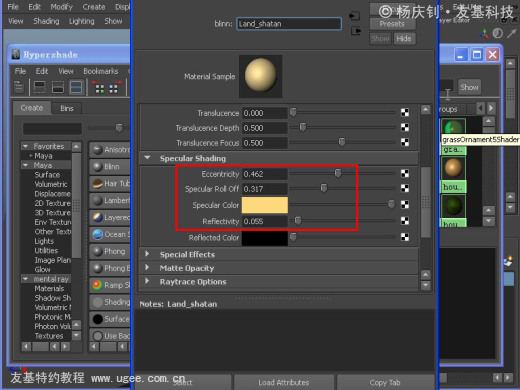The height and width of the screenshot is (390, 520).
Task: Switch to the Create tab in Hypershade
Action: click(32, 108)
